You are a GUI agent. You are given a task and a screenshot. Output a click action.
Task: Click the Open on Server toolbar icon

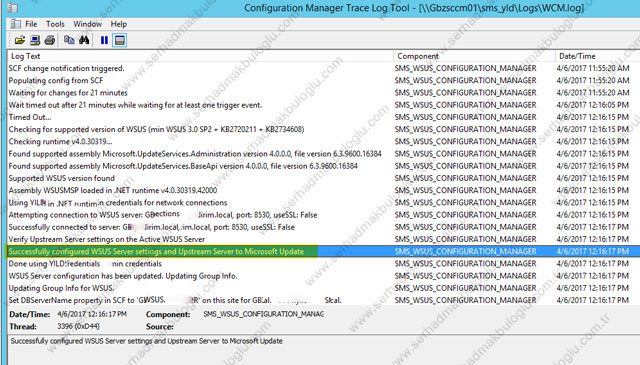[35, 40]
